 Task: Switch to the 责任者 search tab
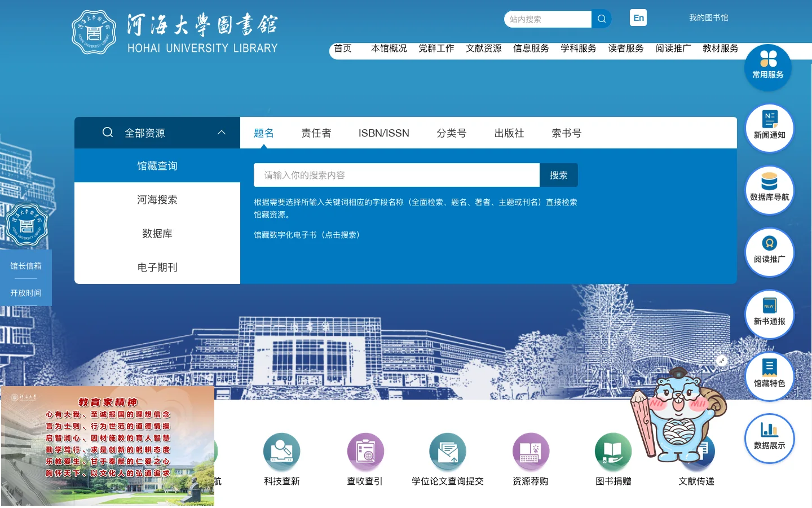[x=316, y=133]
